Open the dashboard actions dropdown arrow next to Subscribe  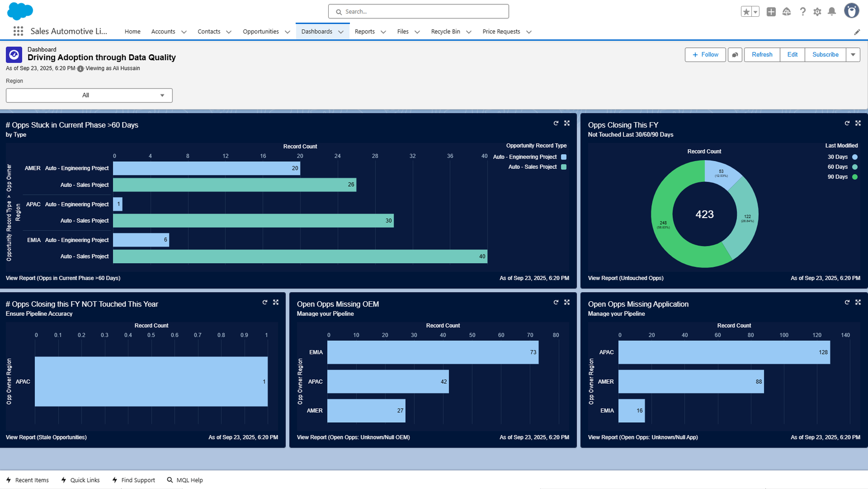tap(853, 55)
